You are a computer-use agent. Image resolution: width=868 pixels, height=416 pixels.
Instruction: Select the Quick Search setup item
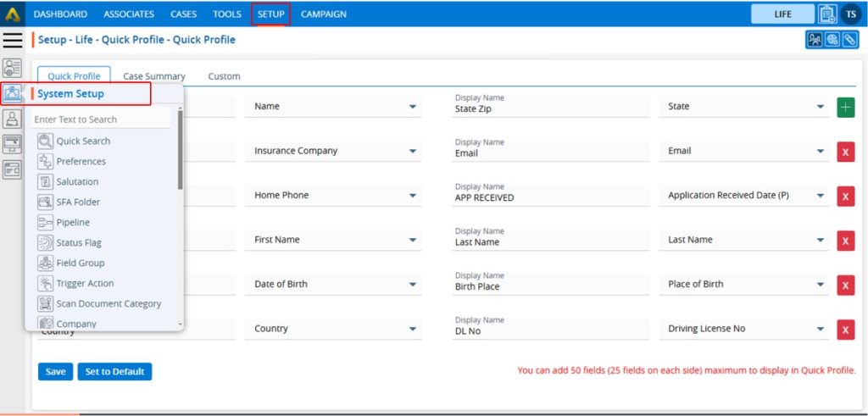click(83, 141)
